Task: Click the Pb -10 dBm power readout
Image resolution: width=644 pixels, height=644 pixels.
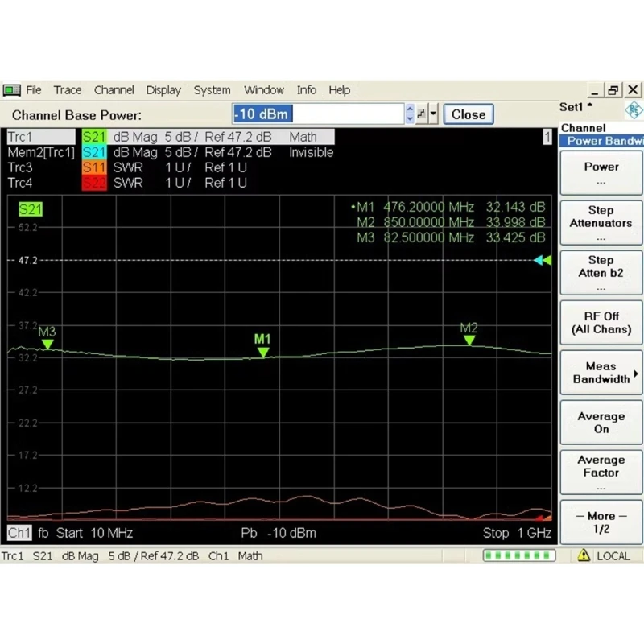Action: 279,533
